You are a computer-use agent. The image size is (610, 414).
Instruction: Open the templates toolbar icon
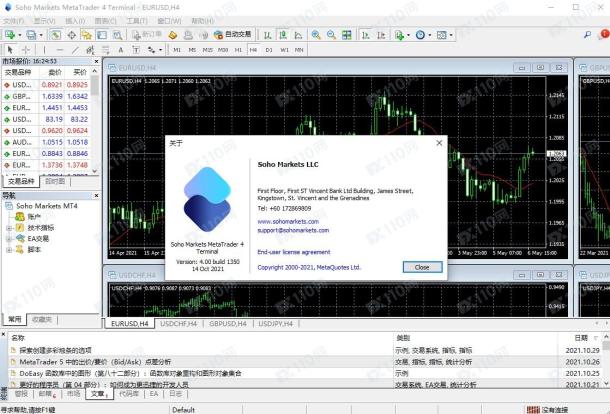click(442, 35)
